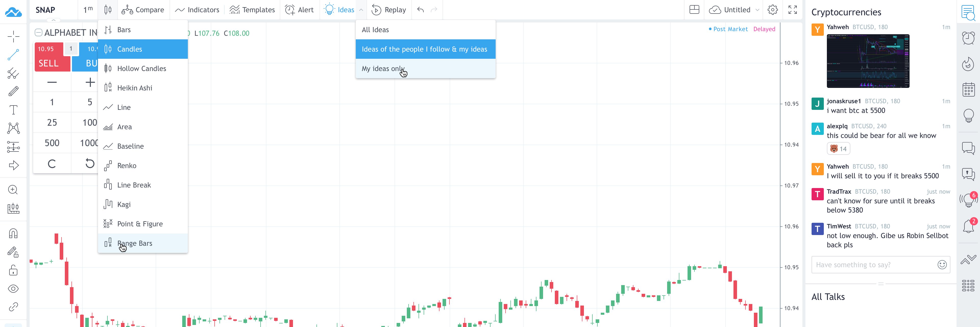This screenshot has height=327, width=980.
Task: Open the notifications bell with badge 2
Action: click(x=969, y=226)
